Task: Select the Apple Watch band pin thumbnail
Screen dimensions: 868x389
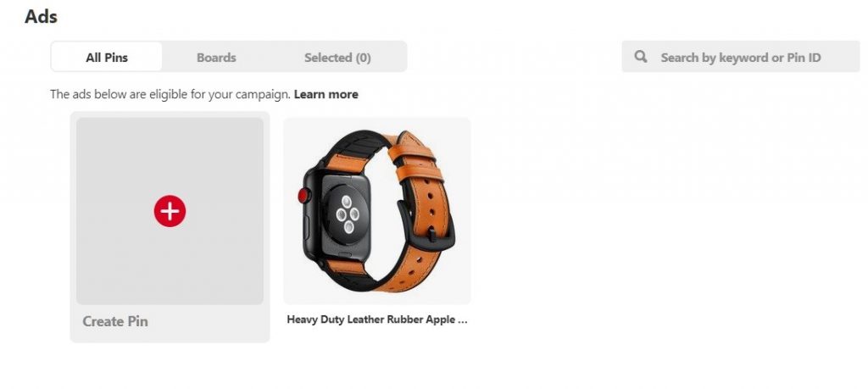Action: click(x=377, y=210)
